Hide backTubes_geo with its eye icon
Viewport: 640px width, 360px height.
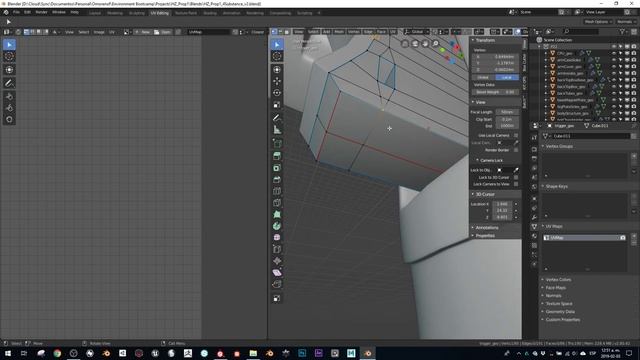(x=614, y=93)
